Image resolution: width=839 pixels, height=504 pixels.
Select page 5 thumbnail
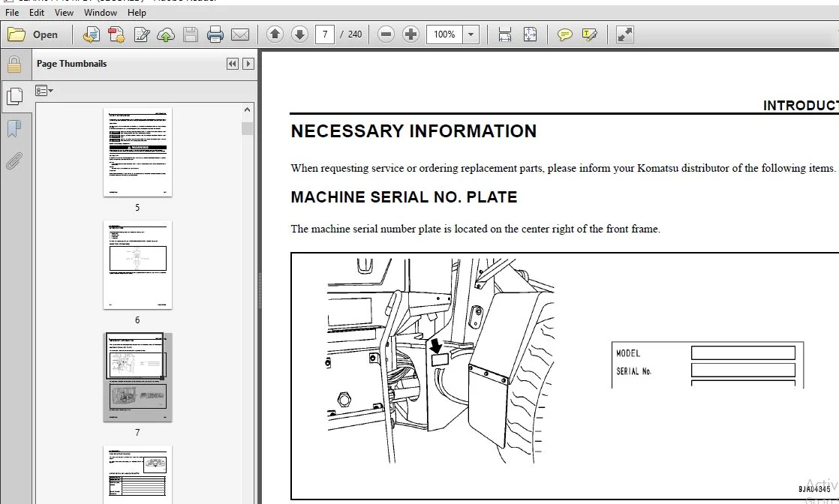coord(137,152)
